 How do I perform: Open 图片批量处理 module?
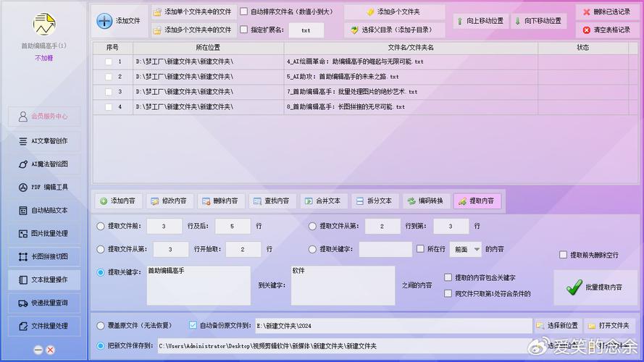point(44,234)
